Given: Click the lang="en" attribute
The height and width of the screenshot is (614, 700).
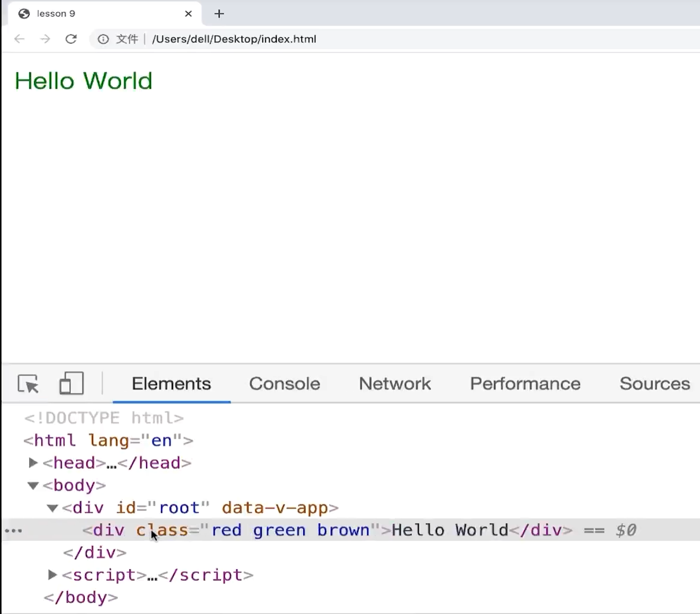Looking at the screenshot, I should coord(135,440).
